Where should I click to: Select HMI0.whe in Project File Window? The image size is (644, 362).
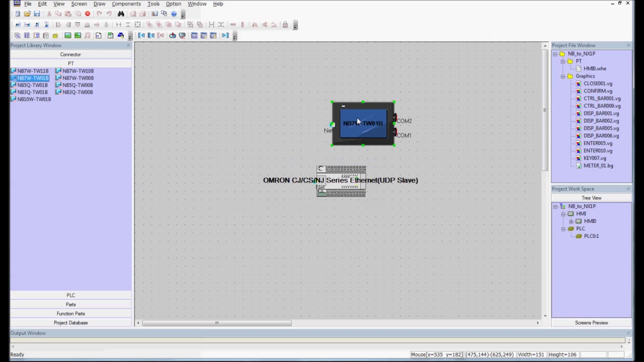pyautogui.click(x=592, y=68)
